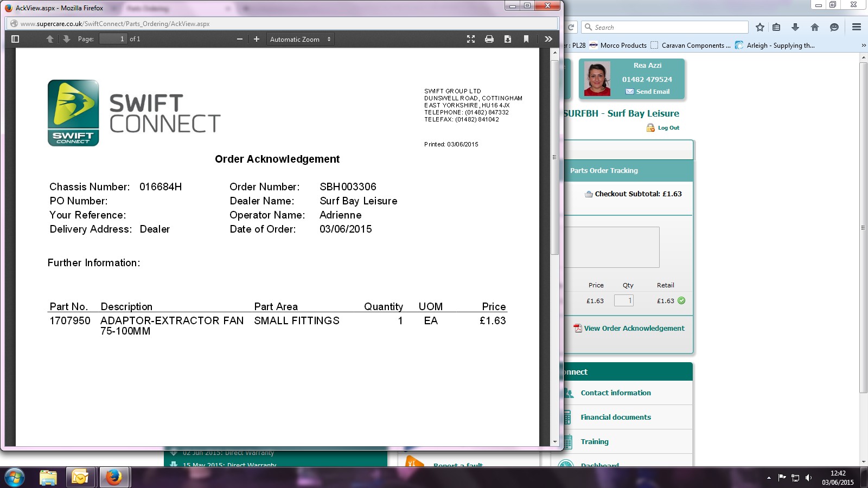The height and width of the screenshot is (488, 868).
Task: Switch PDF viewer to presentation mode
Action: tap(471, 39)
